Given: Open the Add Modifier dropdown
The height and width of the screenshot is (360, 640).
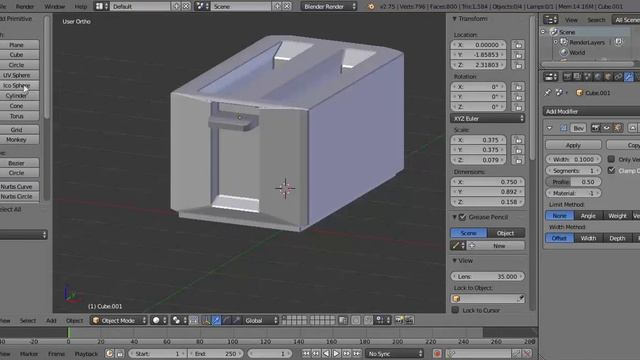Looking at the screenshot, I should [x=591, y=111].
